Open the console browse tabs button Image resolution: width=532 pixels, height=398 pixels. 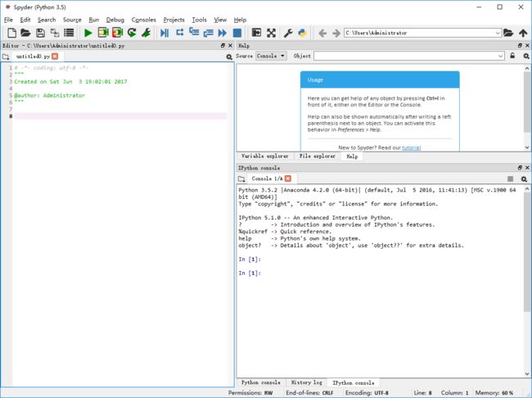tap(241, 179)
